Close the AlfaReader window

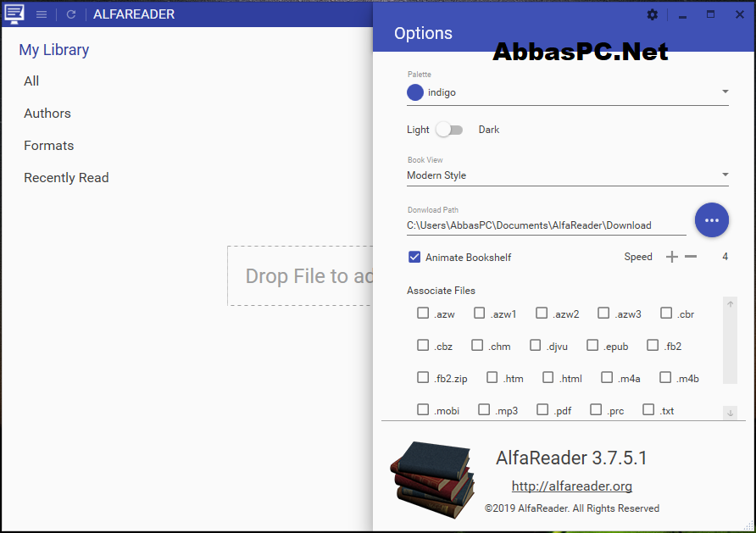[740, 14]
